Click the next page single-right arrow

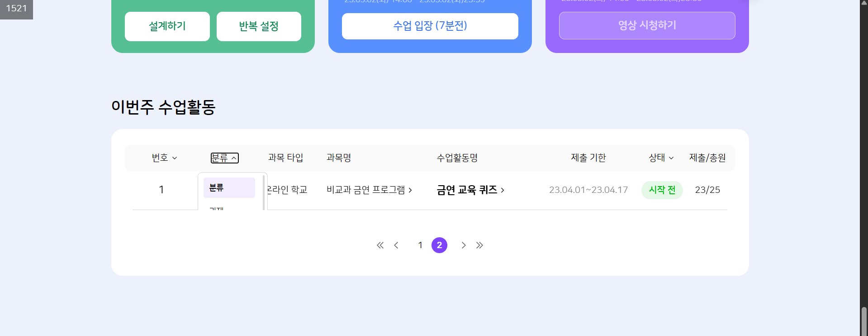(464, 245)
